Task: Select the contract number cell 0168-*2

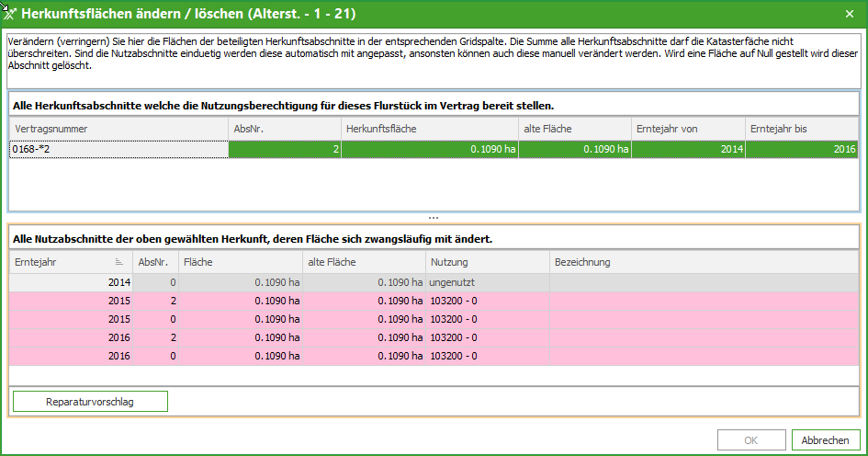Action: [x=118, y=149]
